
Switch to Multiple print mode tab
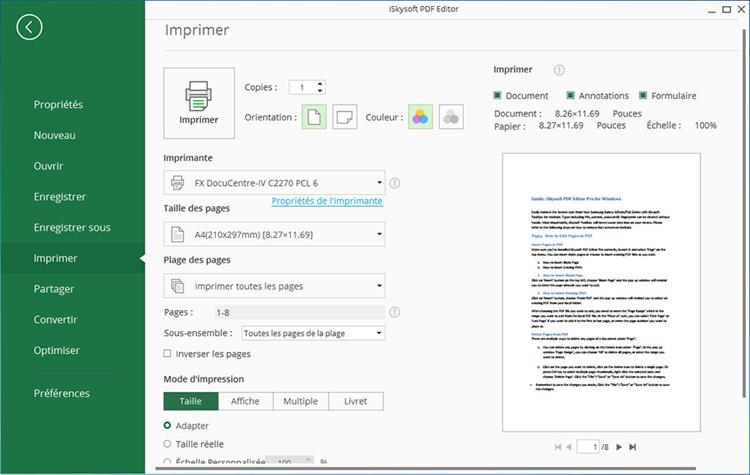tap(300, 401)
